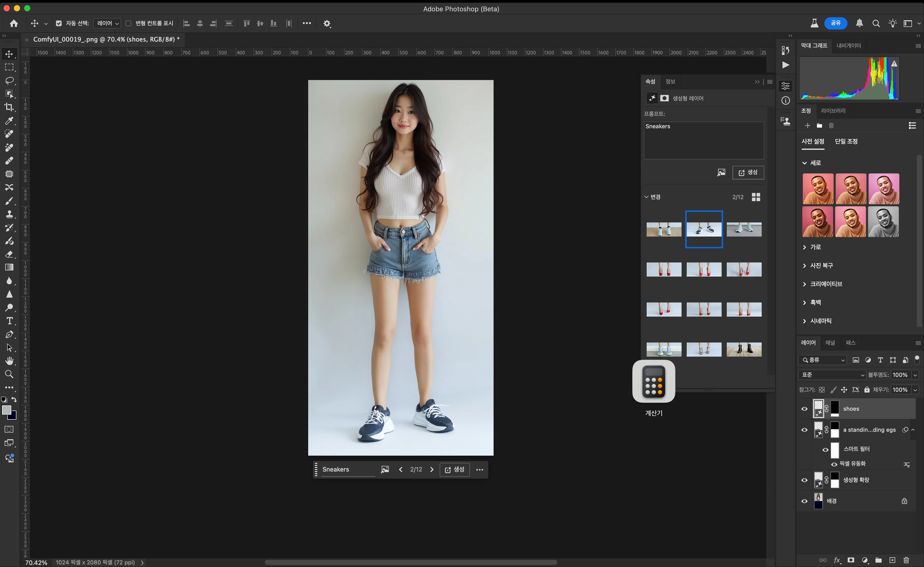The height and width of the screenshot is (567, 924).
Task: Toggle the 변형 컨트롤 표시 checkbox
Action: [128, 23]
